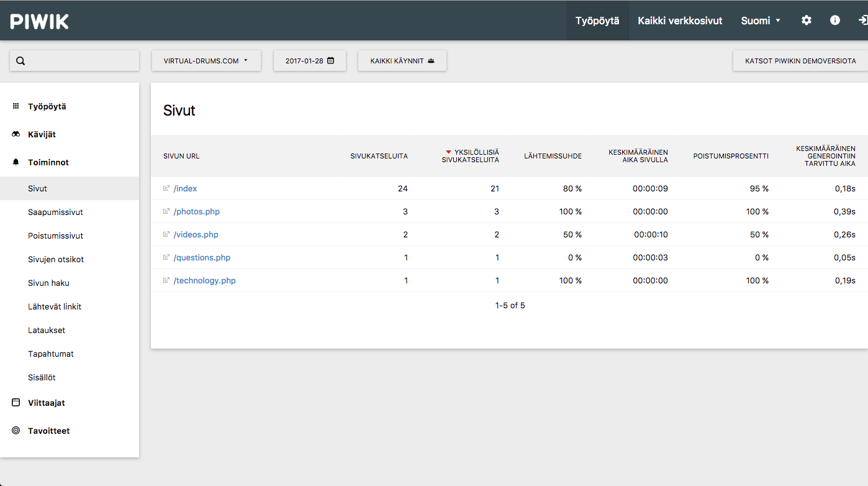Click the sign-in arrow icon
Screen dimensions: 868x486
(863, 21)
